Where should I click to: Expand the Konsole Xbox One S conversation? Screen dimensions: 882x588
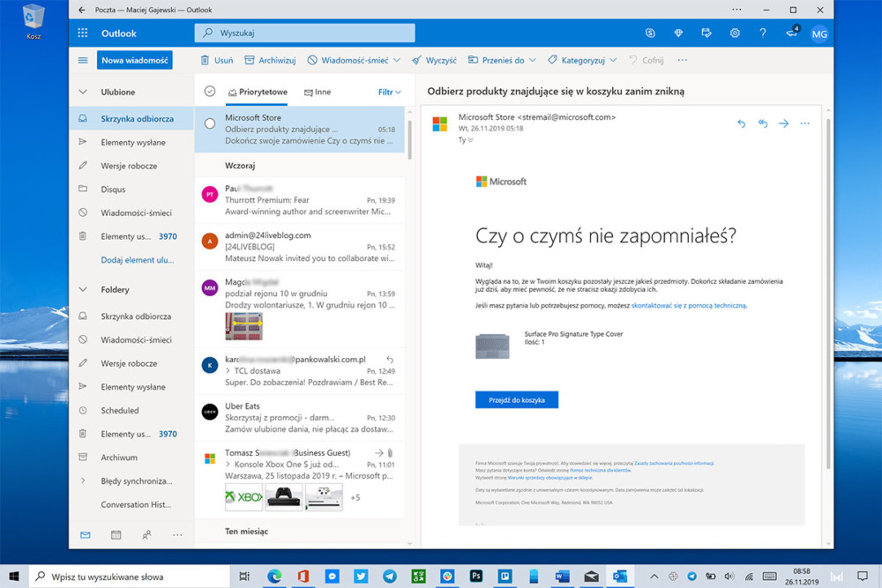tap(228, 465)
